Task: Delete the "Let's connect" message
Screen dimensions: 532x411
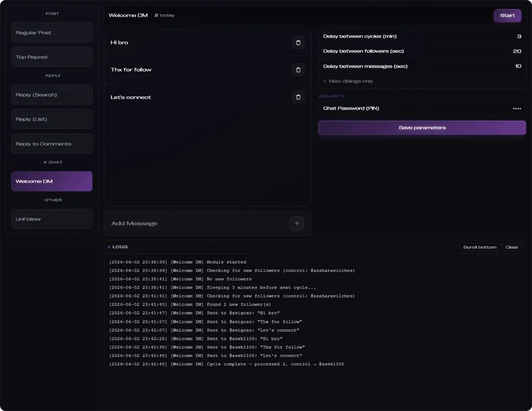Action: 298,97
